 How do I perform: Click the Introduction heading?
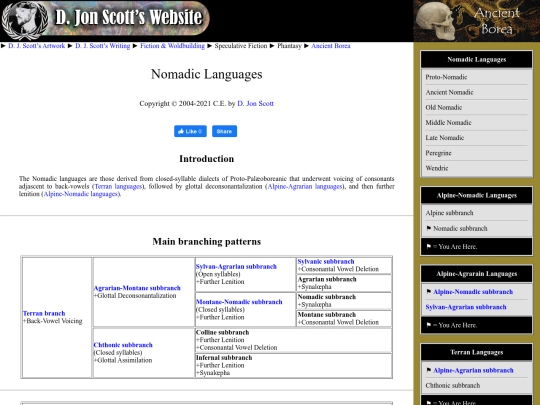pos(207,159)
